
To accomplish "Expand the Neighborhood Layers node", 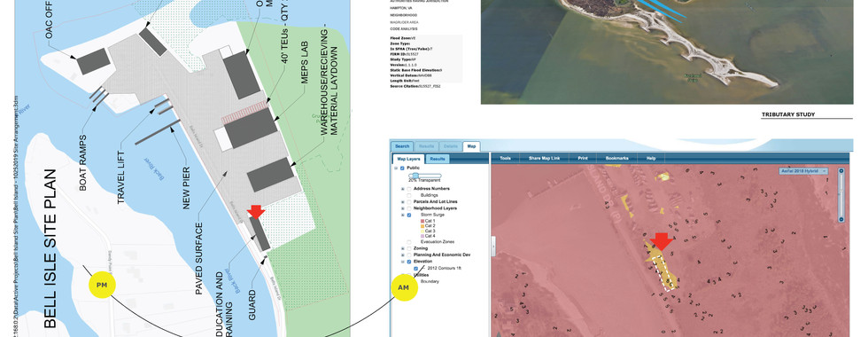I will point(402,208).
